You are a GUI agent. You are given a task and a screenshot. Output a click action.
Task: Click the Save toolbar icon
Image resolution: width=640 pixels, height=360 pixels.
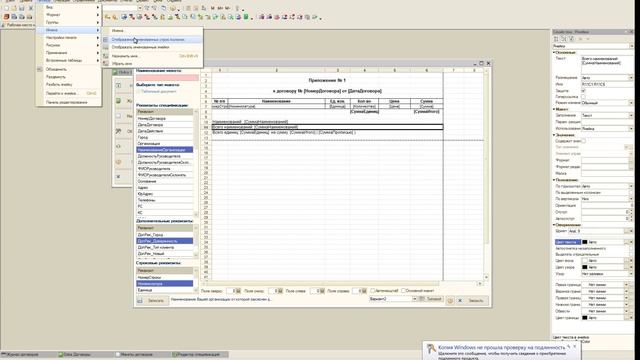pos(22,8)
